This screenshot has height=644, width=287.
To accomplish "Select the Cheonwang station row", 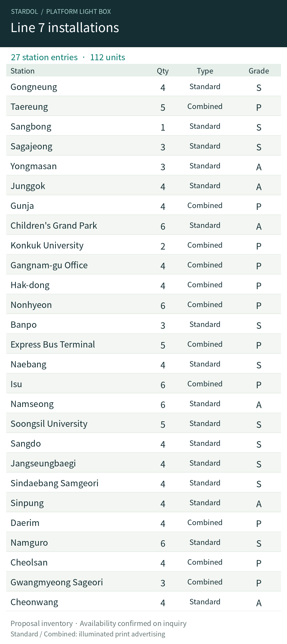I will (x=143, y=601).
